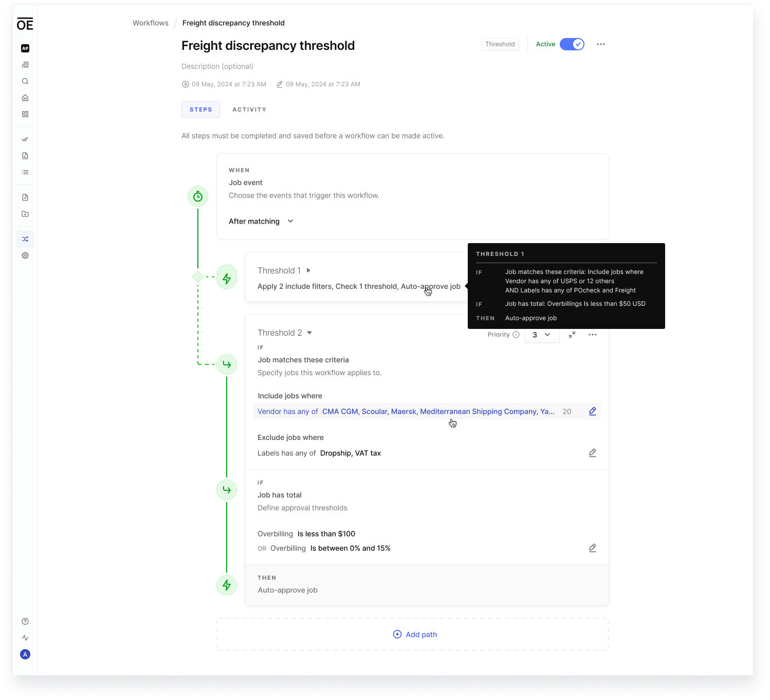This screenshot has height=700, width=770.
Task: Collapse Threshold 2 with its triangle
Action: [309, 333]
